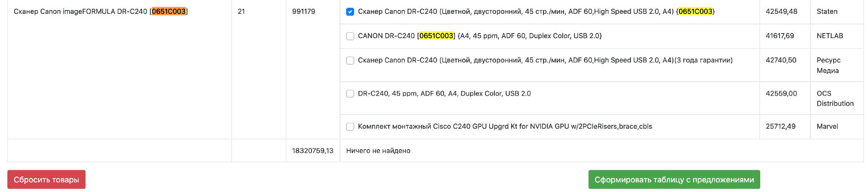Enable the Marvel Cisco C240 kit checkbox
This screenshot has height=192, width=868.
(x=350, y=127)
